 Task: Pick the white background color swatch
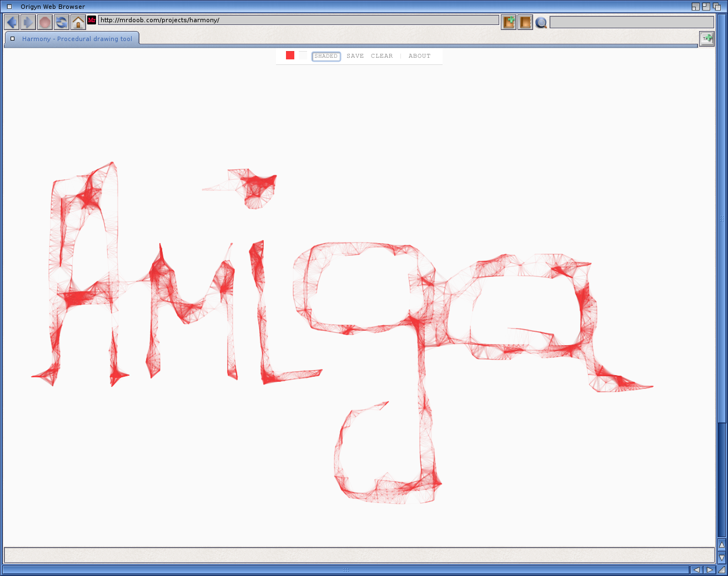pos(303,55)
